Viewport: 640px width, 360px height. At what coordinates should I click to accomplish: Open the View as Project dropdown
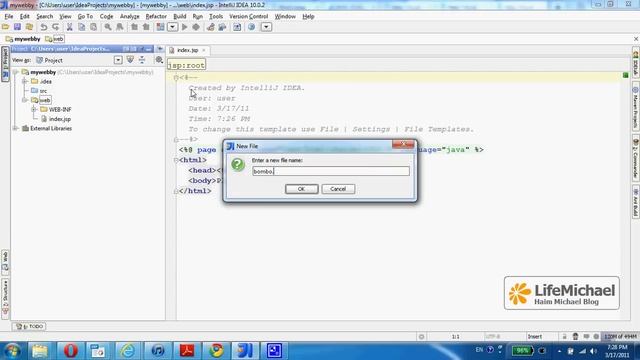118,60
